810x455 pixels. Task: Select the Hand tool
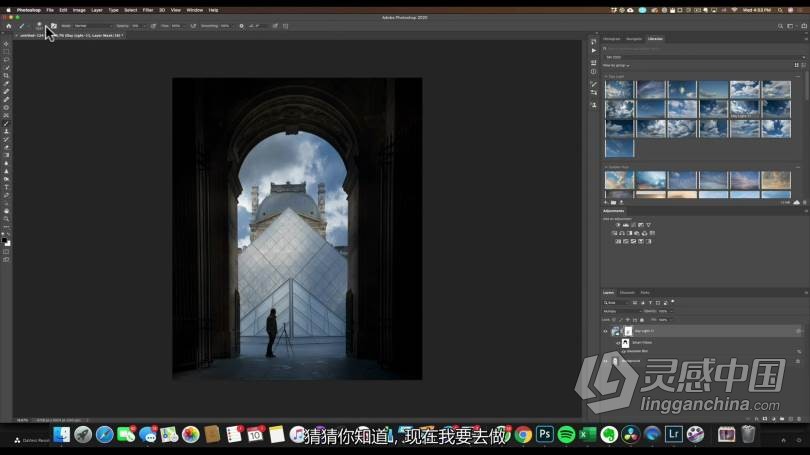coord(6,211)
